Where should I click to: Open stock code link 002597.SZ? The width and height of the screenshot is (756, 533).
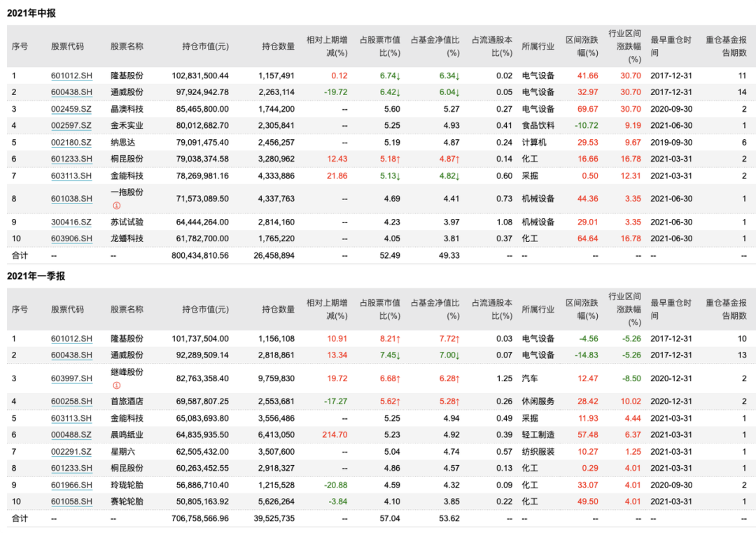pyautogui.click(x=71, y=125)
